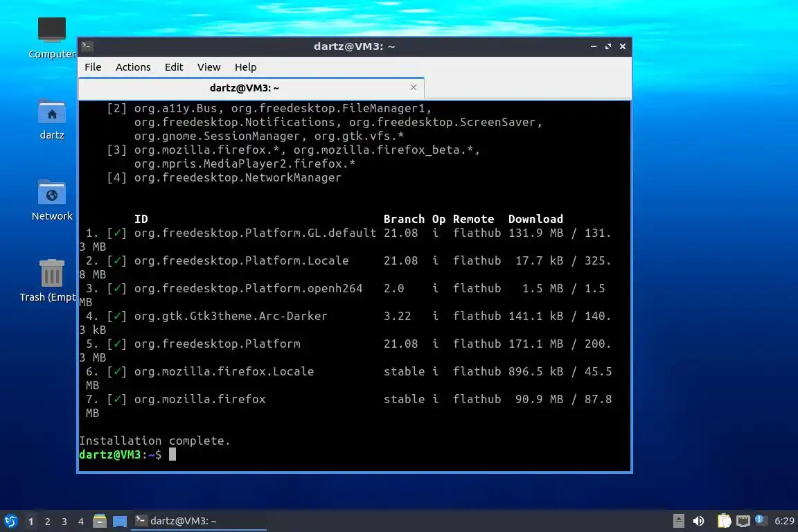The height and width of the screenshot is (532, 798).
Task: Click org.gtk.Gtk3theme.Arc-Darker text
Action: click(x=231, y=316)
